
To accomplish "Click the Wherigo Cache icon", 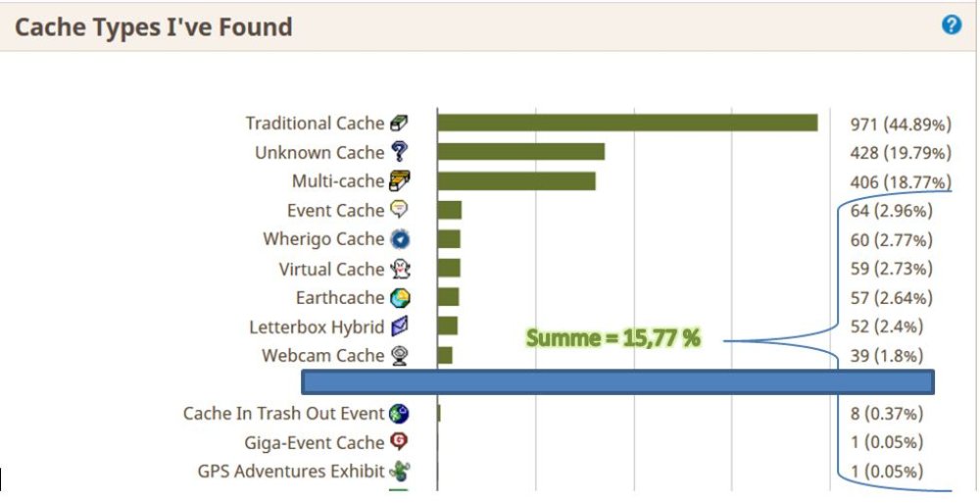I will (399, 239).
